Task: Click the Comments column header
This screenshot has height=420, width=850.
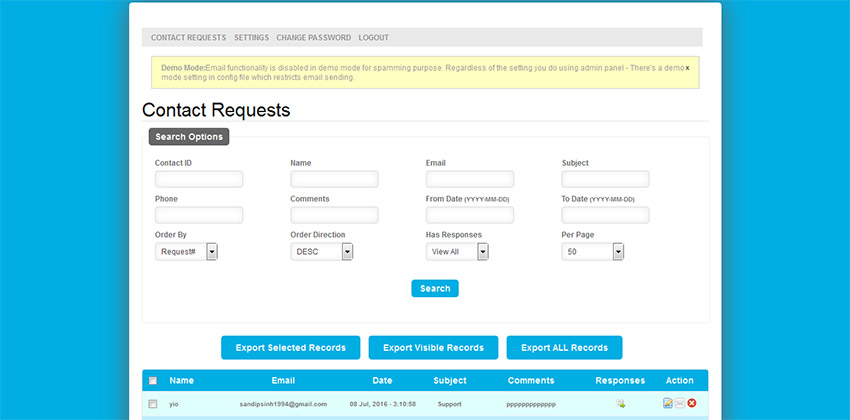Action: 531,380
